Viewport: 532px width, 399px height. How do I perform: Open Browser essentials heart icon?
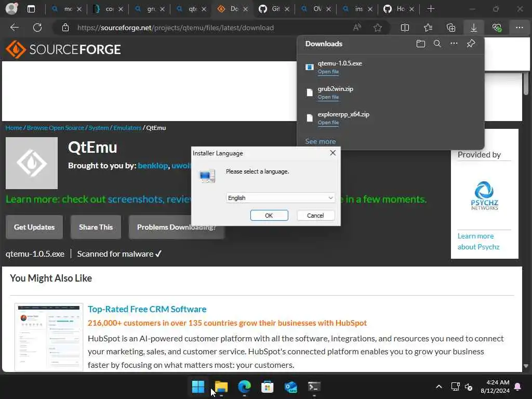tap(497, 28)
